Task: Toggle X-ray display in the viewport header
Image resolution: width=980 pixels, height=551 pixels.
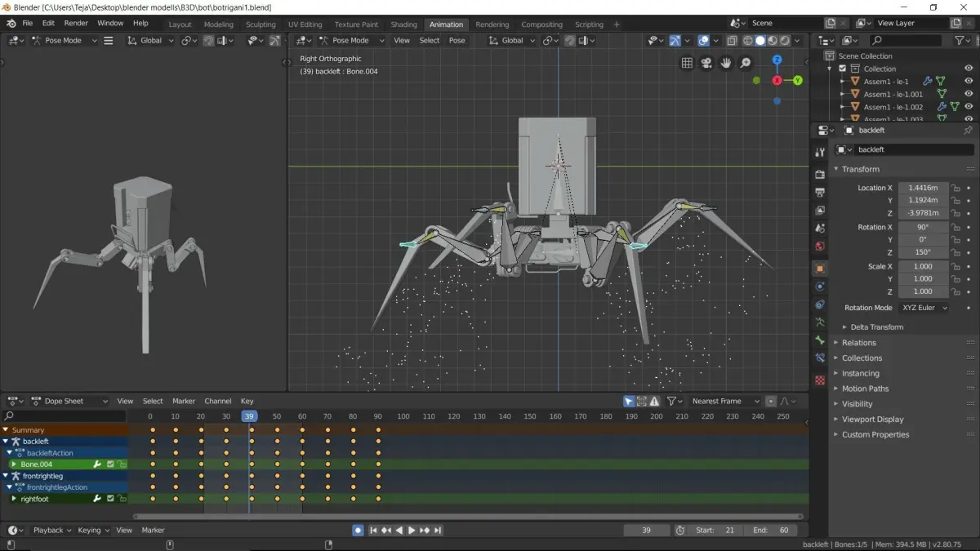Action: 732,40
